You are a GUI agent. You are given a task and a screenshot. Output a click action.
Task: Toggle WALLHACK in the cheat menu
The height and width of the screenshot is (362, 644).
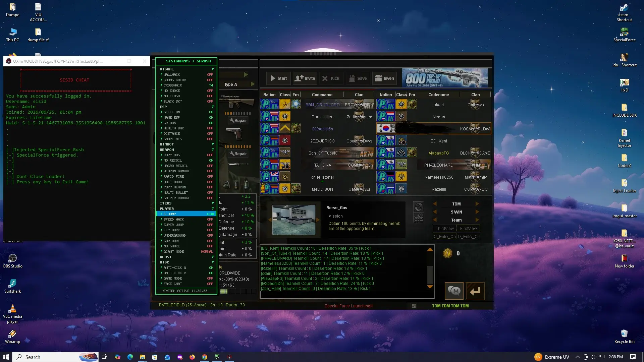(186, 74)
